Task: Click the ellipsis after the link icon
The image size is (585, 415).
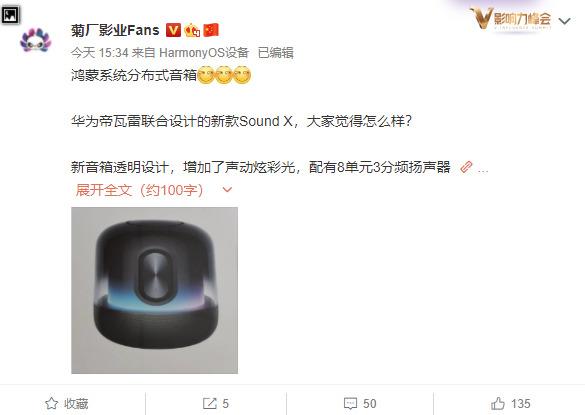Action: click(483, 171)
